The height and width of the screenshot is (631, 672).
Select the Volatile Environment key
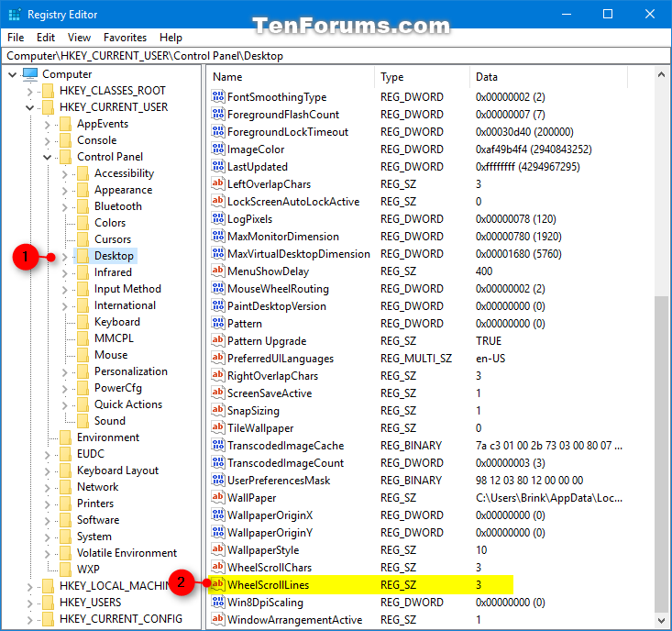point(127,553)
